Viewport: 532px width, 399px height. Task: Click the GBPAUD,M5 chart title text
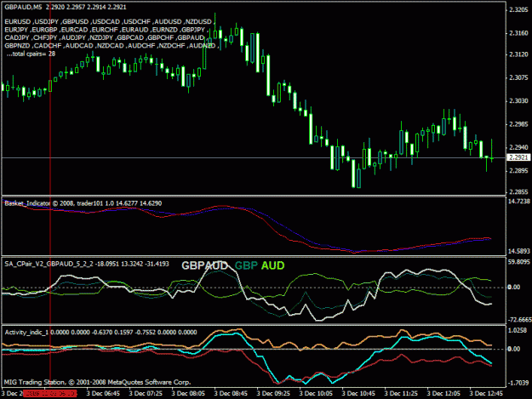pos(23,7)
